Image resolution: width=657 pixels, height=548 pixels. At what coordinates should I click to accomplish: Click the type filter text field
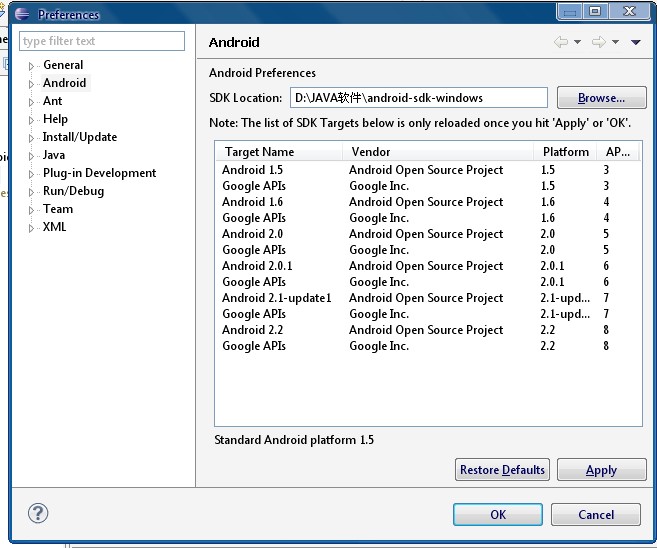click(x=102, y=41)
